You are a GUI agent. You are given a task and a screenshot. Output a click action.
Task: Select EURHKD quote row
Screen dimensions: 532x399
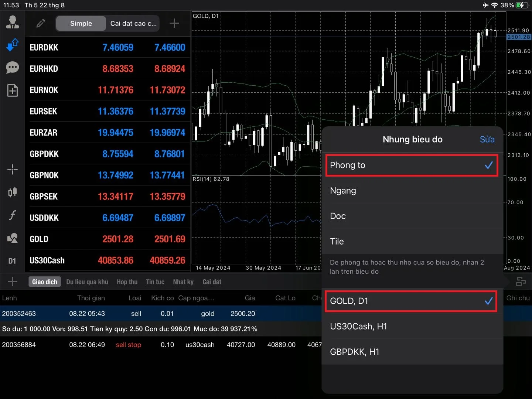click(x=108, y=69)
